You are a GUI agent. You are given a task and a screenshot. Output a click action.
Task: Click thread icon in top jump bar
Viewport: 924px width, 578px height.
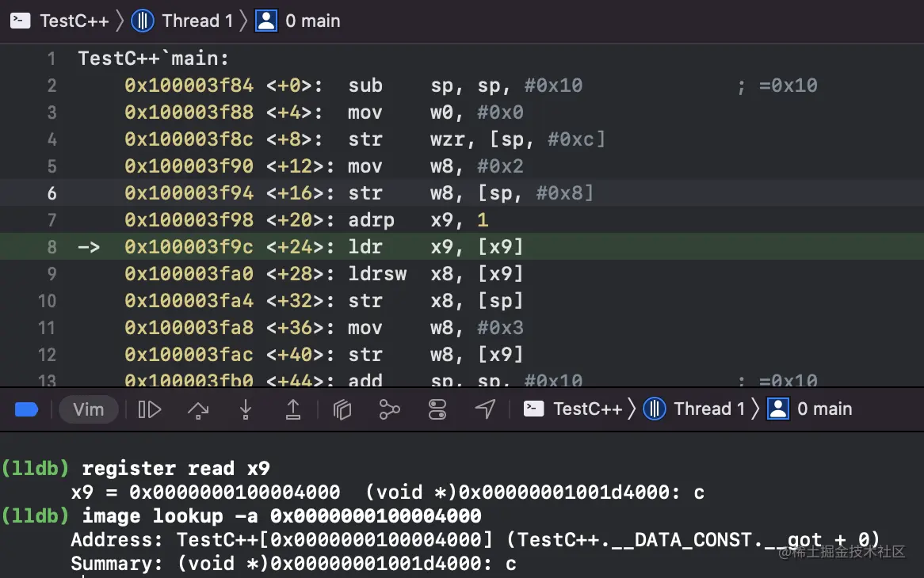click(x=142, y=21)
